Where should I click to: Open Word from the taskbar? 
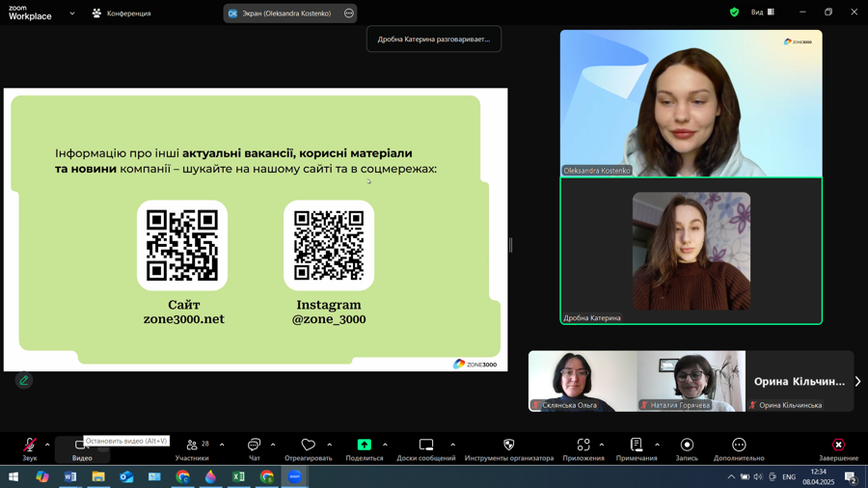[70, 476]
